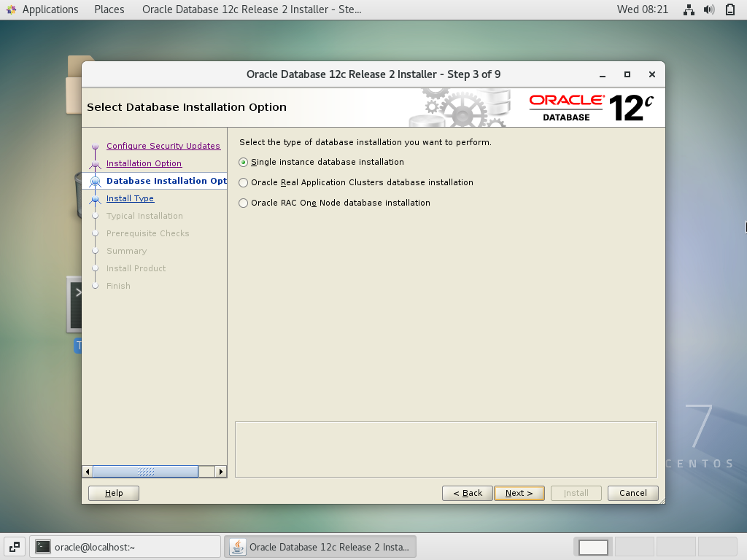Cancel the Oracle installer
This screenshot has width=747, height=560.
pos(633,494)
